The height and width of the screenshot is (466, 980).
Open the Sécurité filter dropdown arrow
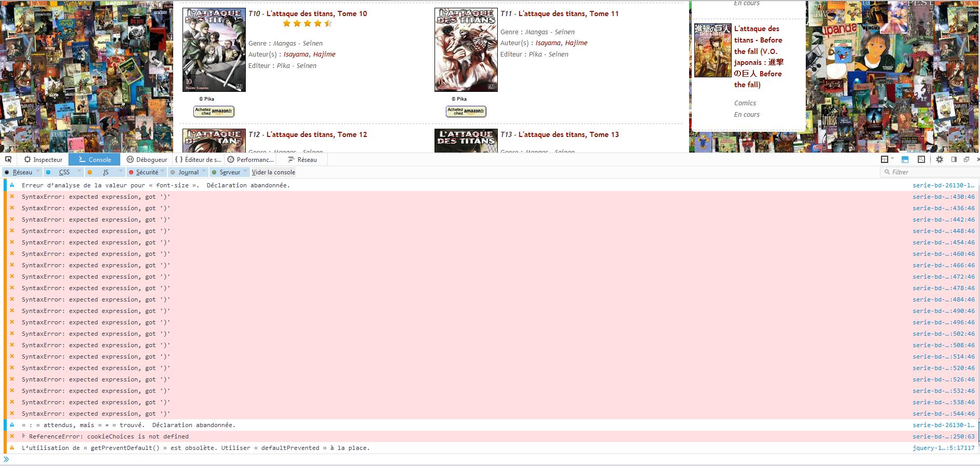pos(162,172)
